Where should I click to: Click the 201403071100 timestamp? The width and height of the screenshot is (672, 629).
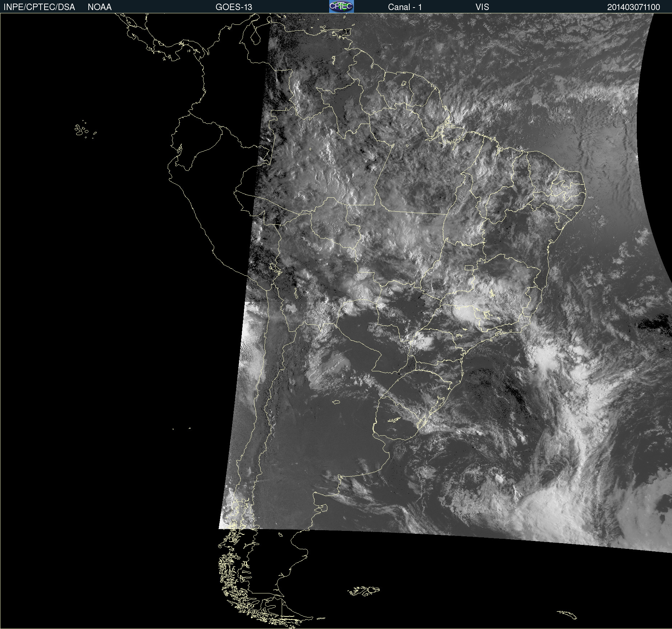[x=634, y=7]
